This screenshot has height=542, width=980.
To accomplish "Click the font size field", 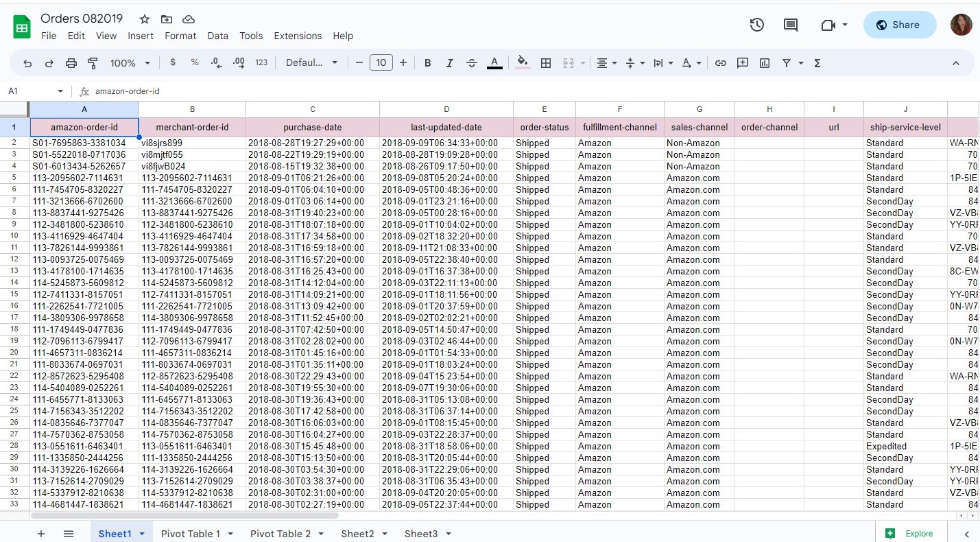I will [x=381, y=63].
